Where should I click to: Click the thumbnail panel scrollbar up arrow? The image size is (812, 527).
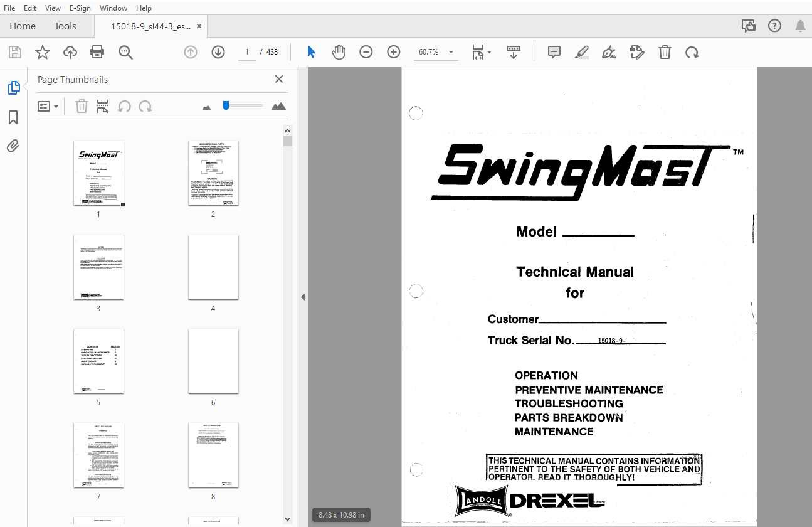(x=287, y=130)
